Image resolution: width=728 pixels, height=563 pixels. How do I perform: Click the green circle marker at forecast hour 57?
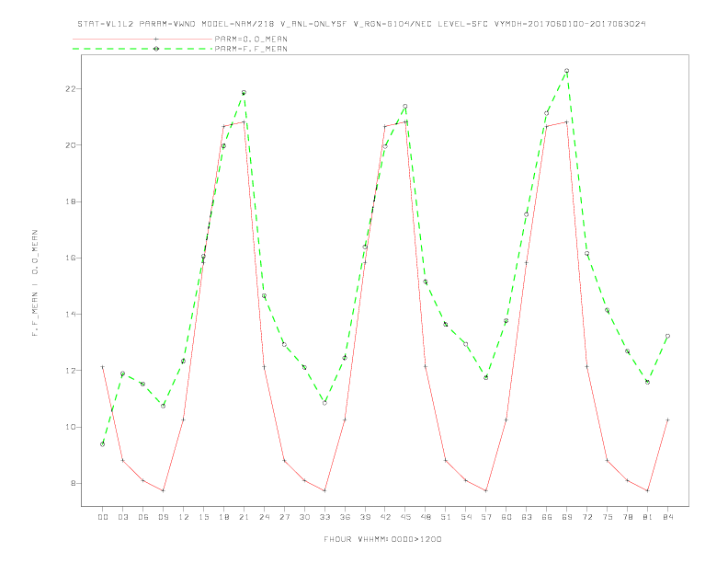[x=486, y=378]
